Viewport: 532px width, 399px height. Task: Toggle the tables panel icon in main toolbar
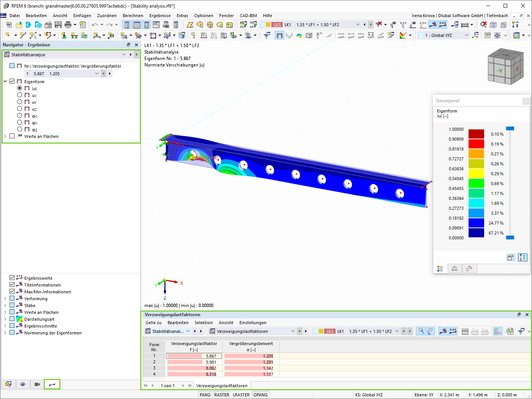point(136,25)
